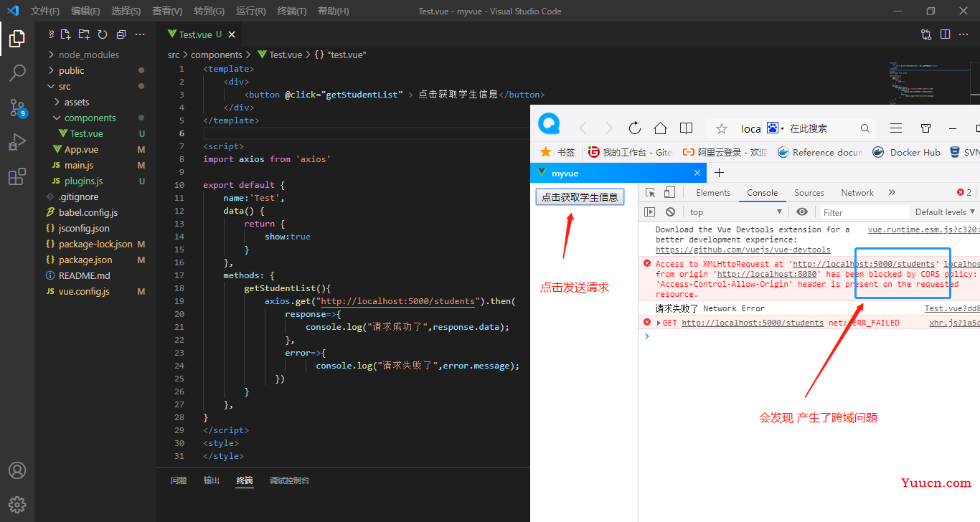Collapse the components folder

click(57, 118)
